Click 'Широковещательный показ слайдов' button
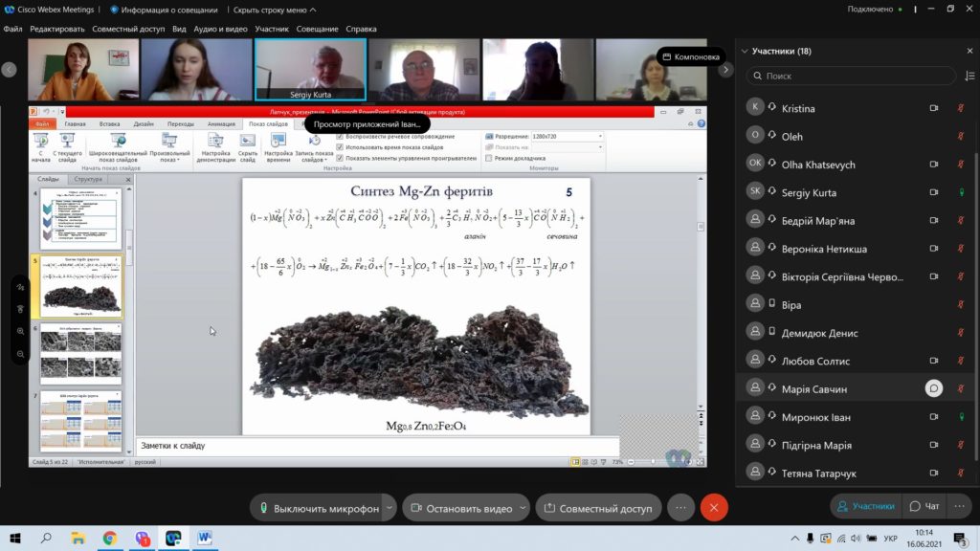The image size is (980, 551). [118, 147]
